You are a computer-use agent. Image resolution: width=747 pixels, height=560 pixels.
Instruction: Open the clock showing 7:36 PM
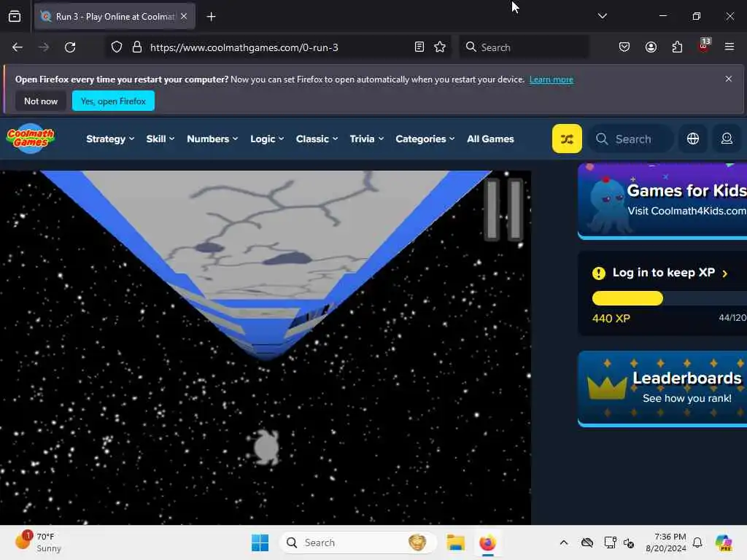(666, 542)
